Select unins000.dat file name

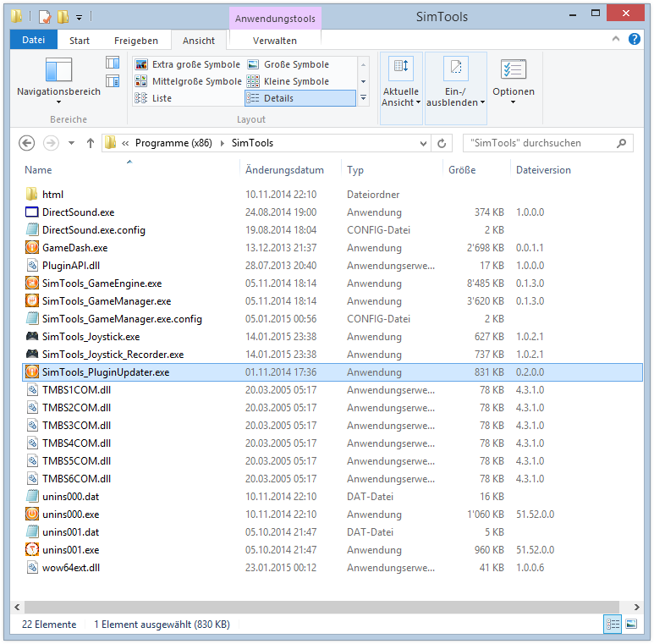[x=70, y=497]
